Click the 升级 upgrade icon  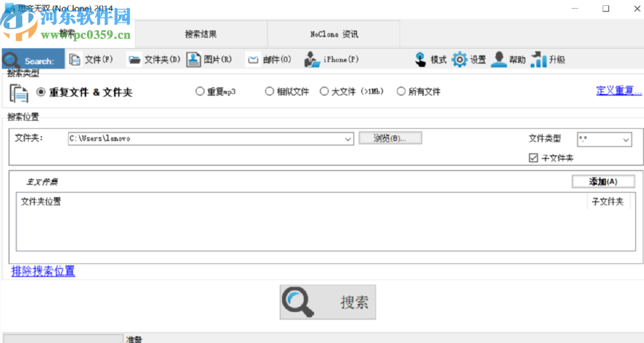coord(538,59)
